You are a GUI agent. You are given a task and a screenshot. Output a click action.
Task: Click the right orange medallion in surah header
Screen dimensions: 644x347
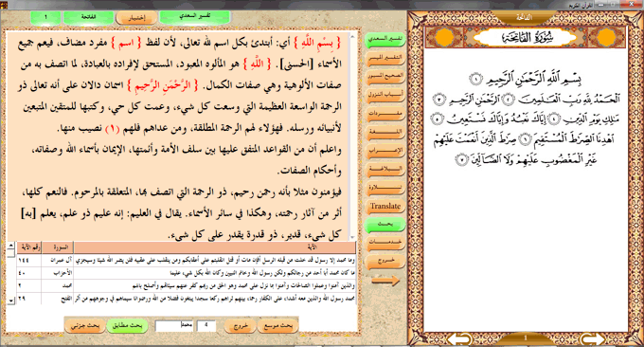[x=606, y=38]
